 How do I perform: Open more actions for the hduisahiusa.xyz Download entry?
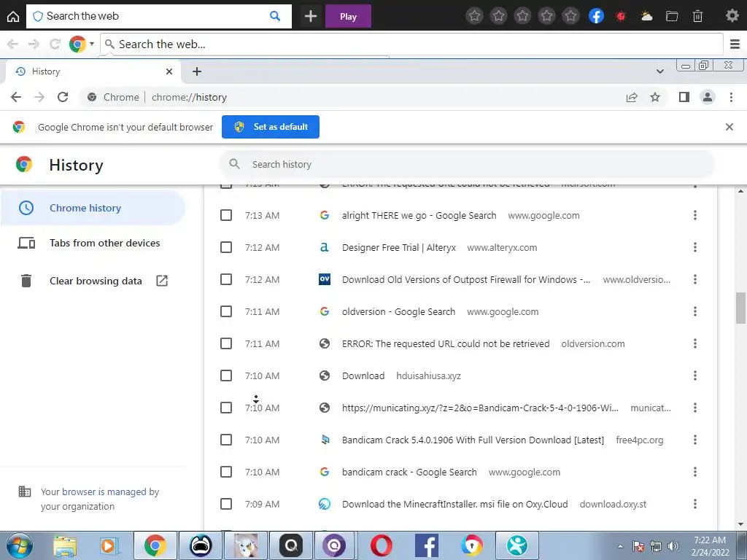point(695,376)
